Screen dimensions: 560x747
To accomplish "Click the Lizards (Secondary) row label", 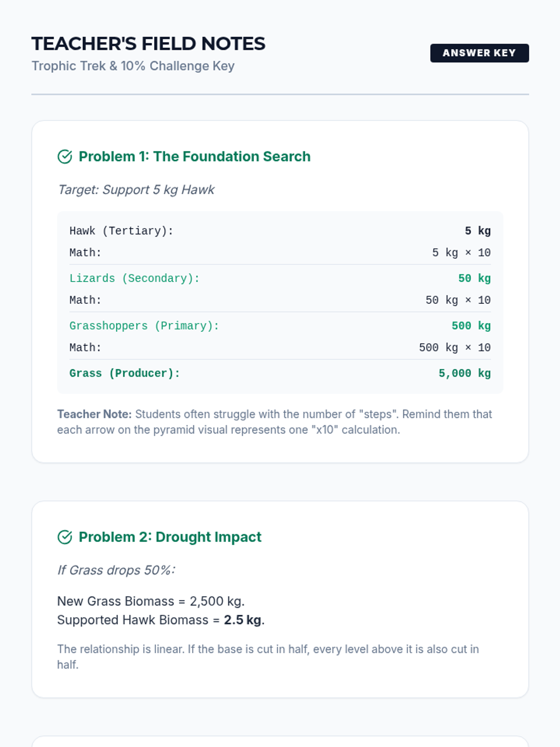I will tap(134, 279).
